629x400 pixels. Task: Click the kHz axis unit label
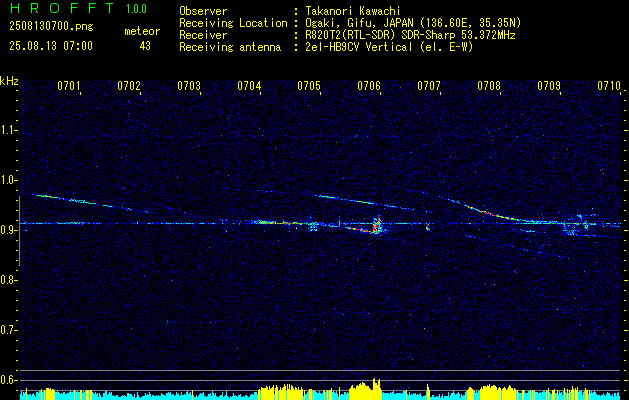coord(9,81)
